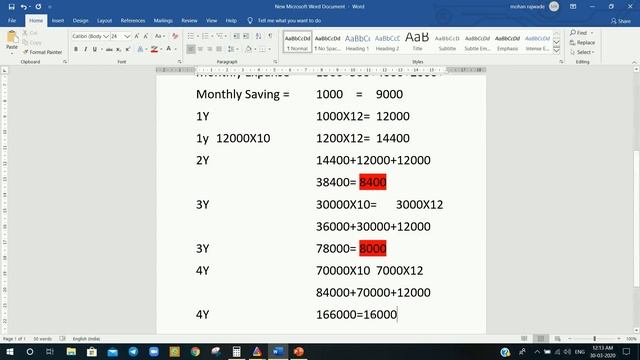640x360 pixels.
Task: Open File Explorer from the taskbar
Action: click(x=71, y=351)
